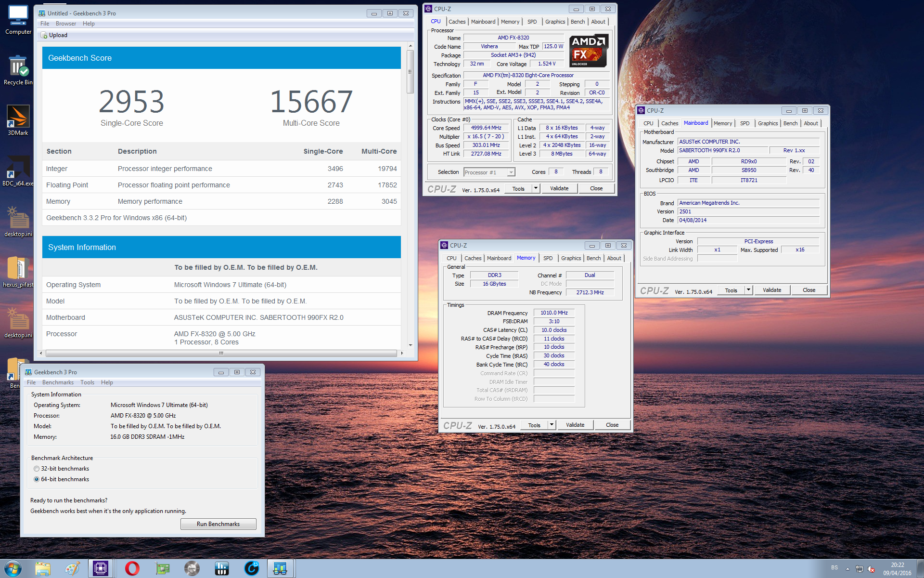Click the Core Speed value 4999.64 MHz
The image size is (924, 578).
tap(486, 128)
